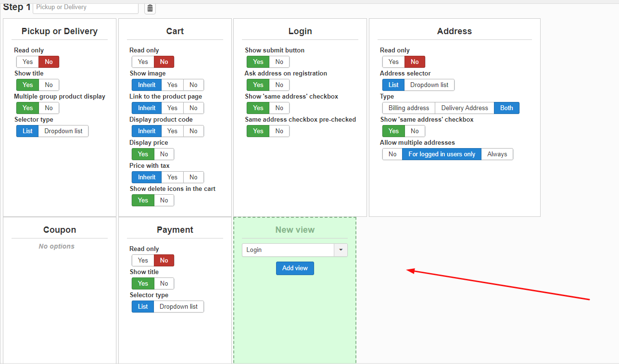The image size is (619, 364).
Task: Choose Dropdown list for Payment Selector type
Action: 179,306
